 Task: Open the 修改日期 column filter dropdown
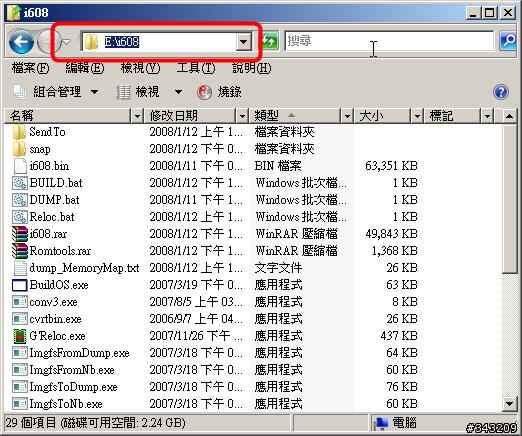click(242, 116)
